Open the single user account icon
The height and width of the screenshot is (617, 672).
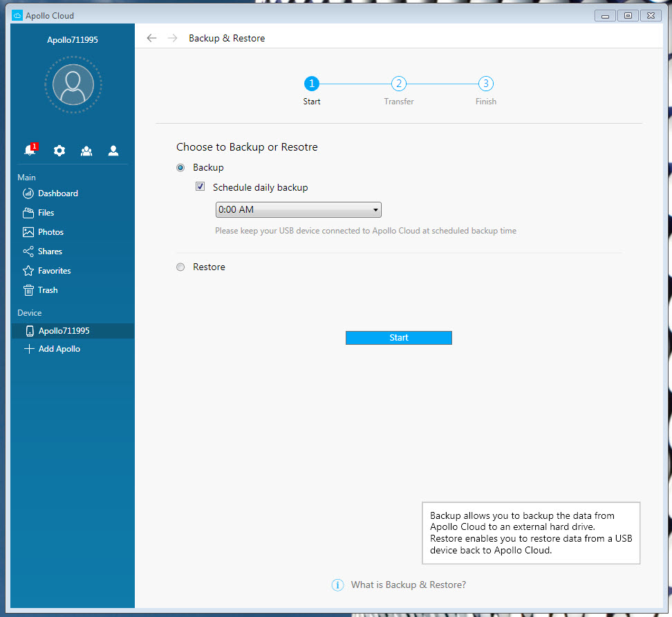(x=113, y=151)
